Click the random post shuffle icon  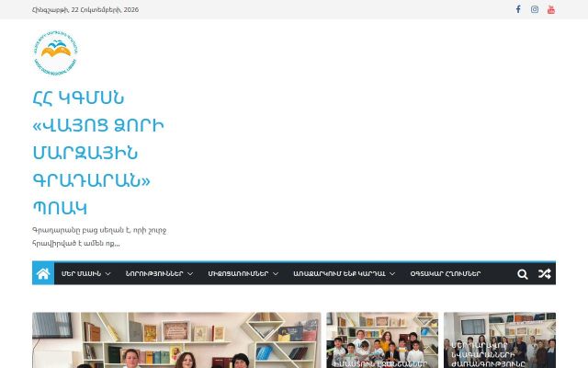point(545,274)
